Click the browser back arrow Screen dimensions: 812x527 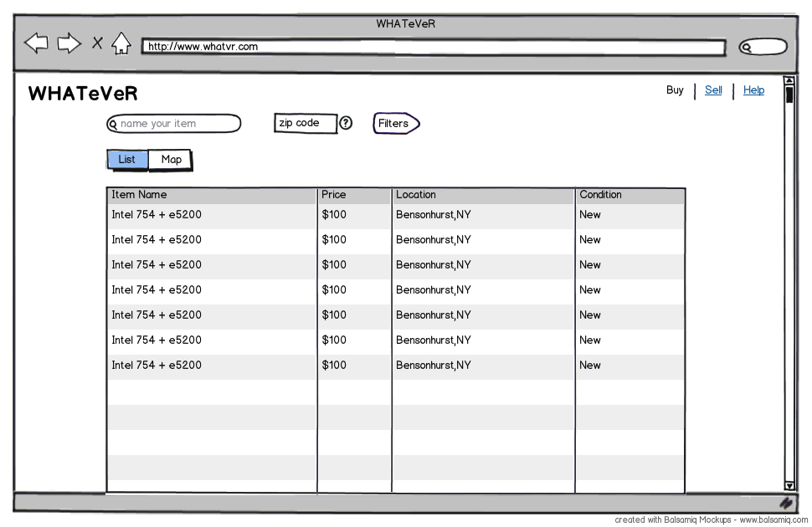[x=36, y=43]
